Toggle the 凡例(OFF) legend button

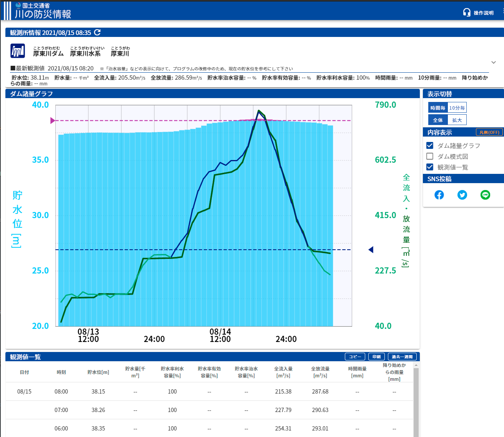[x=489, y=132]
